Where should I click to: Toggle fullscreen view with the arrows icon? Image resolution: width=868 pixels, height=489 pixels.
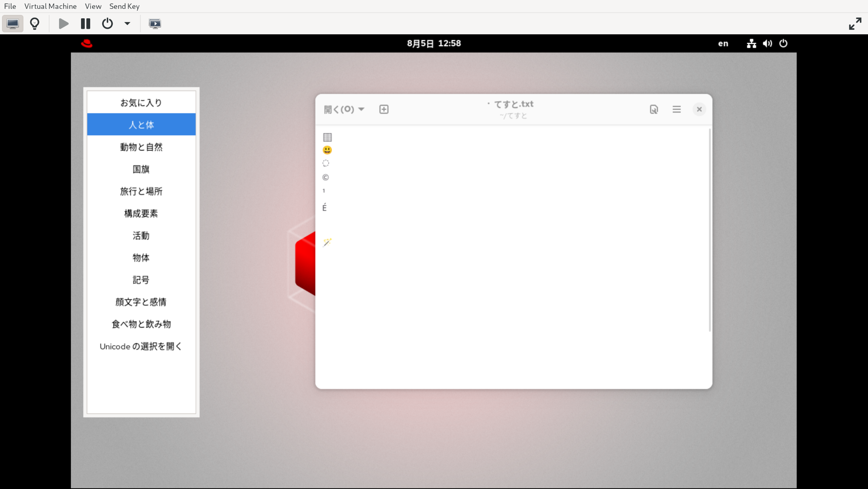855,24
